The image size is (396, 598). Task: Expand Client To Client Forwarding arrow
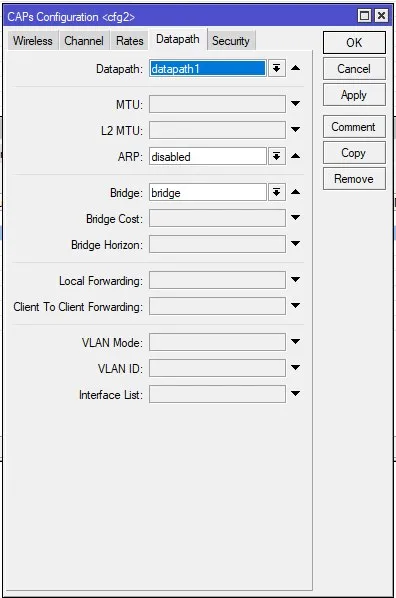point(295,305)
